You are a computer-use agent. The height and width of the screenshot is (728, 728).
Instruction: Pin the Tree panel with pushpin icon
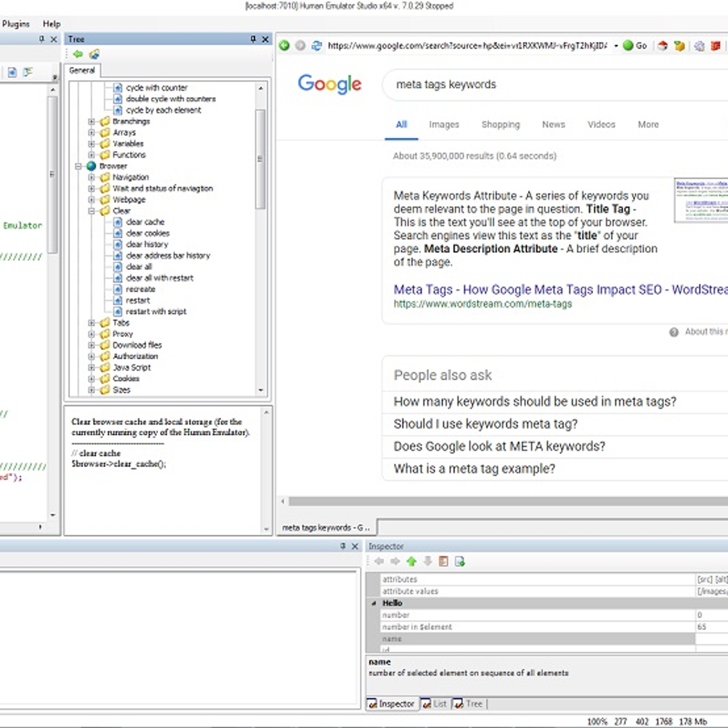(253, 39)
